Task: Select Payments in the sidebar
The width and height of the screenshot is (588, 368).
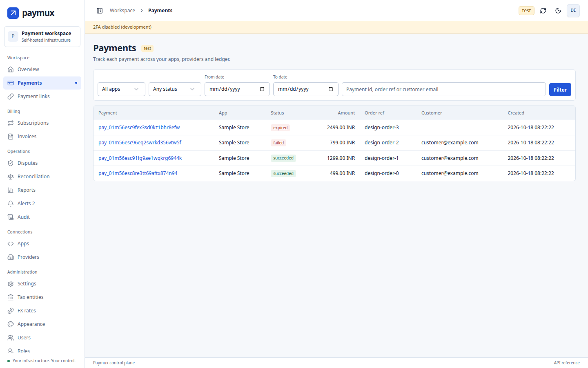Action: (x=42, y=83)
